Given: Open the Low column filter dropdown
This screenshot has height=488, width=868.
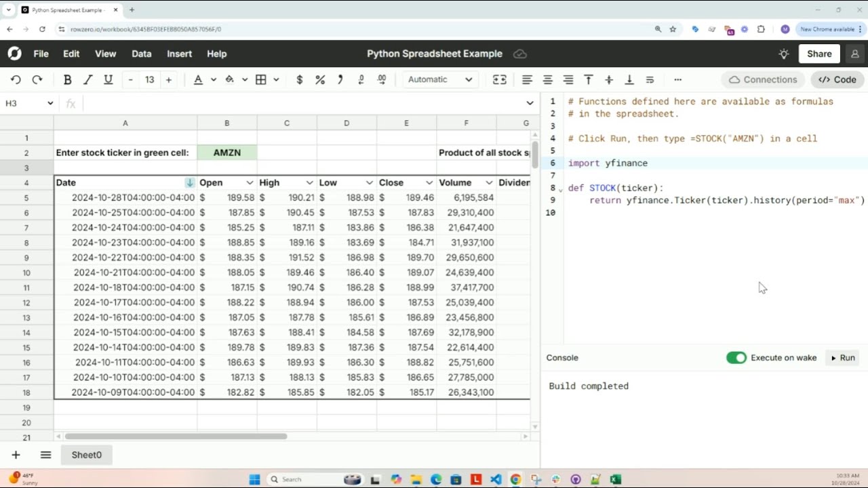Looking at the screenshot, I should (370, 183).
